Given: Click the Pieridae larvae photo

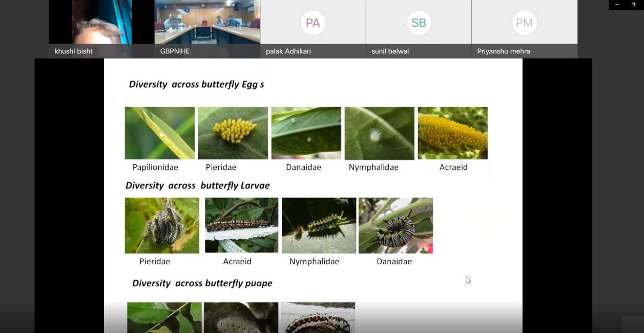Looking at the screenshot, I should [x=162, y=225].
